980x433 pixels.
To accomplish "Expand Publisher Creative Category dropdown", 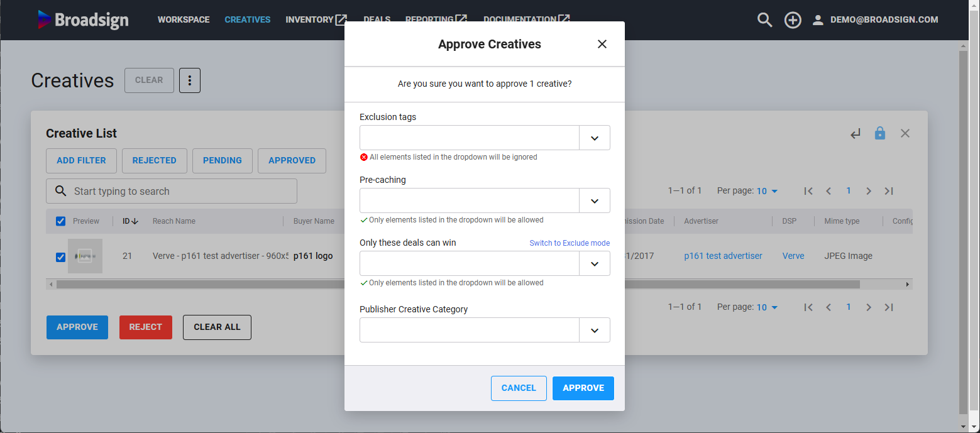I will (594, 330).
